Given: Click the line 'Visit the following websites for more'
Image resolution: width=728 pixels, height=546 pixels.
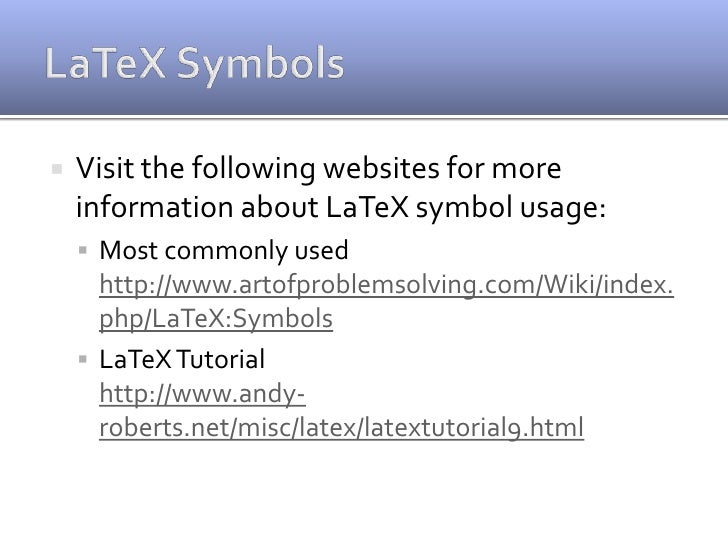Looking at the screenshot, I should tap(318, 169).
